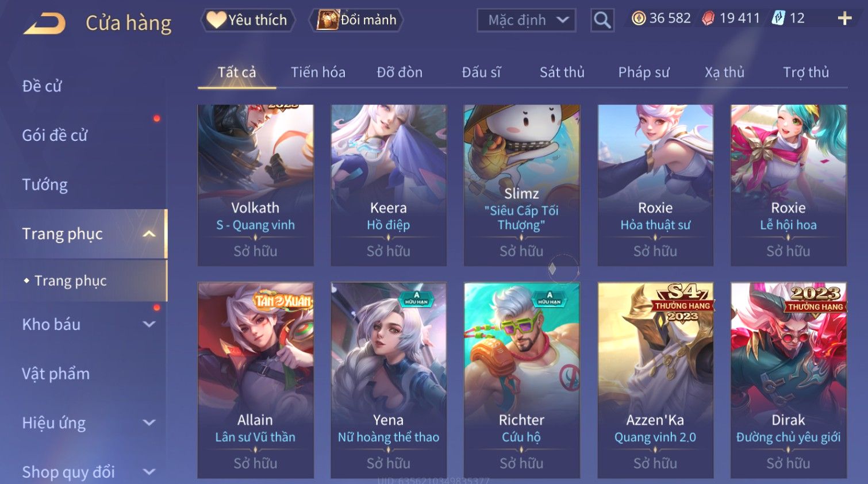Open Yêu thích heart favorites
This screenshot has height=484, width=868.
pos(248,20)
